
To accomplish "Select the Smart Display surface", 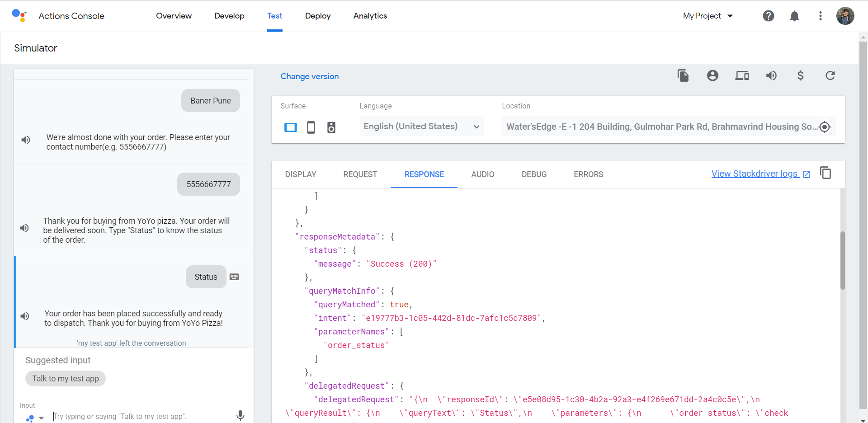I will coord(290,127).
